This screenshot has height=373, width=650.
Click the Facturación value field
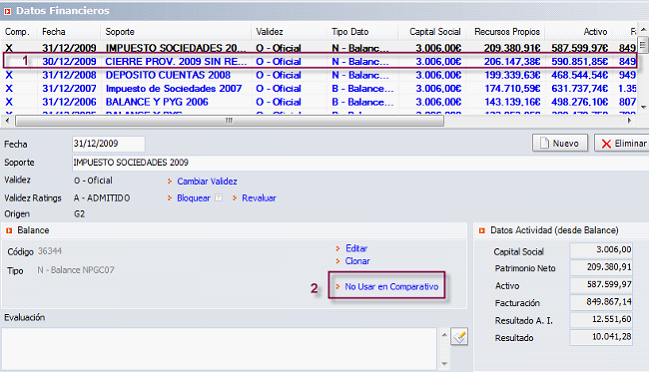tap(601, 302)
